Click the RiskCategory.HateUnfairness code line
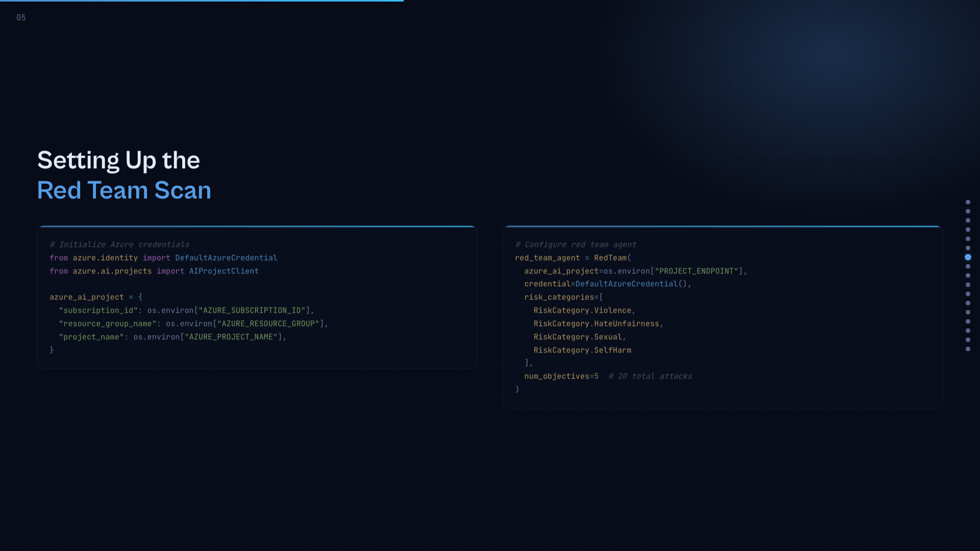980x551 pixels. pos(598,324)
